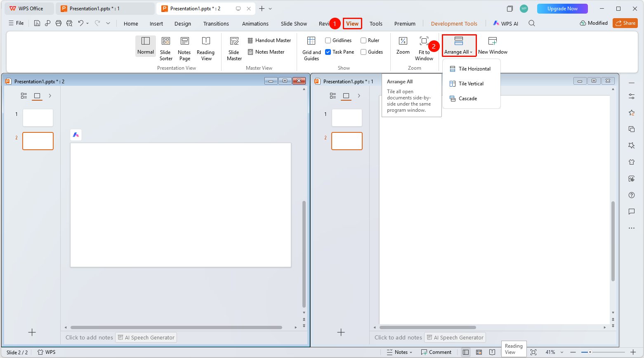Open Notes Master
The width and height of the screenshot is (644, 358).
point(266,52)
